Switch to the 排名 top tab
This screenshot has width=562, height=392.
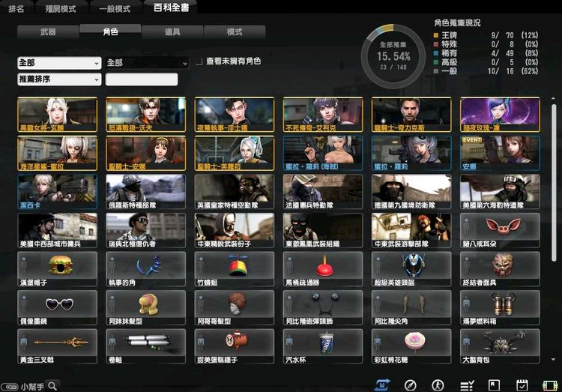16,8
